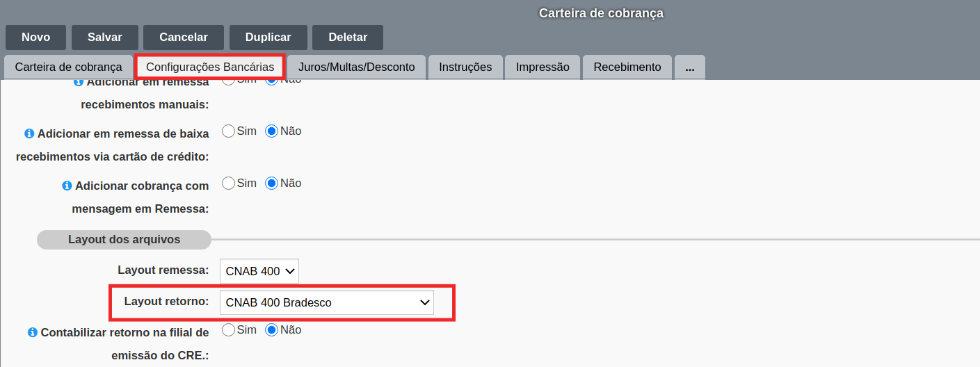Open the Instruções tab
Viewport: 980px width, 367px height.
(x=465, y=67)
